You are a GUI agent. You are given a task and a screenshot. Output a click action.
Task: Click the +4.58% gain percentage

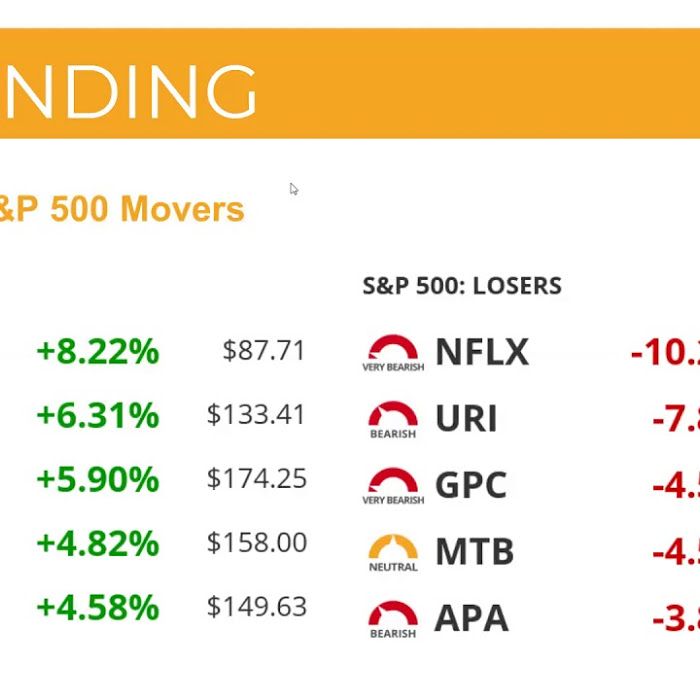pos(97,608)
